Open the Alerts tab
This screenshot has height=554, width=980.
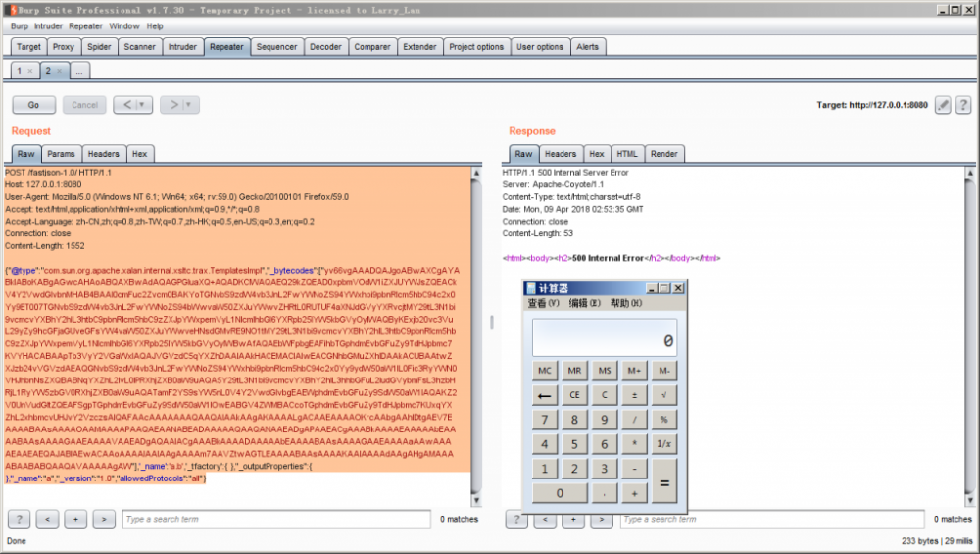click(x=587, y=47)
